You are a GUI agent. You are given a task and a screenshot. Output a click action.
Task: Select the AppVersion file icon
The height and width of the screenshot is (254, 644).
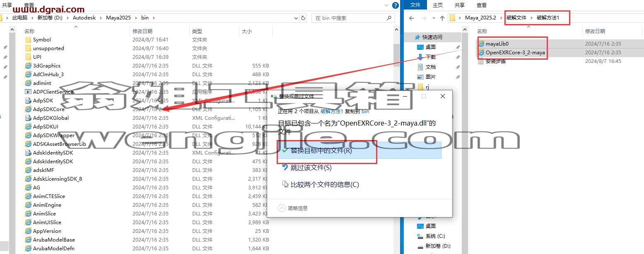pyautogui.click(x=28, y=231)
